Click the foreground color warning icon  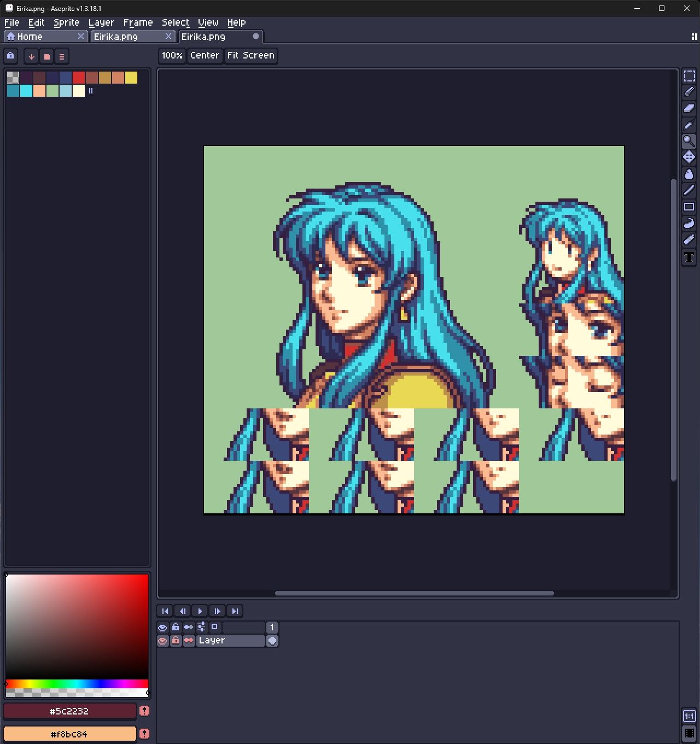(x=144, y=711)
